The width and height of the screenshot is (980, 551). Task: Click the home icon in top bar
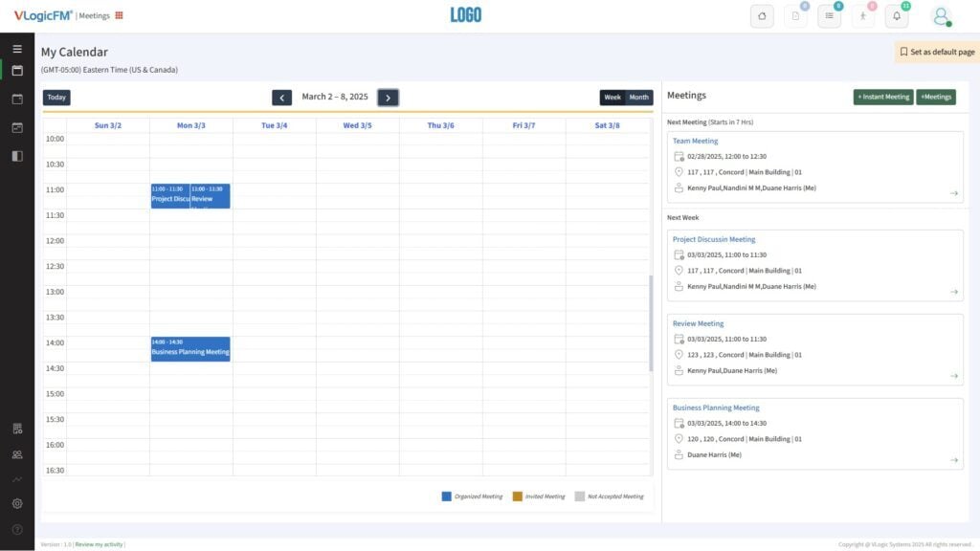(762, 16)
